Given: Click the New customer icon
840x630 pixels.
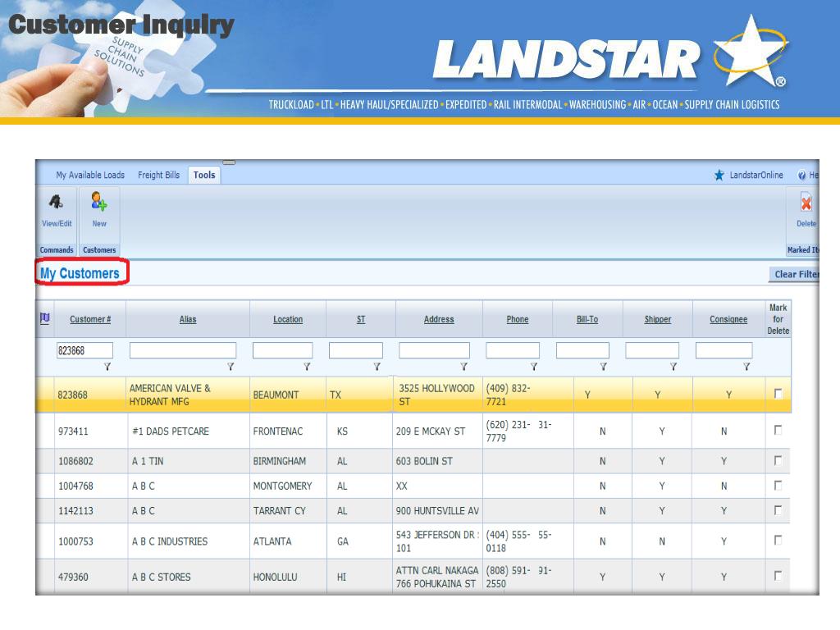Looking at the screenshot, I should click(99, 202).
